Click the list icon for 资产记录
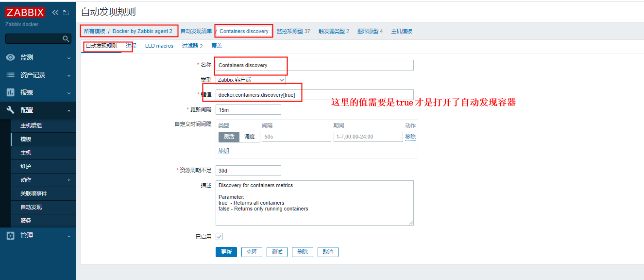 point(10,75)
